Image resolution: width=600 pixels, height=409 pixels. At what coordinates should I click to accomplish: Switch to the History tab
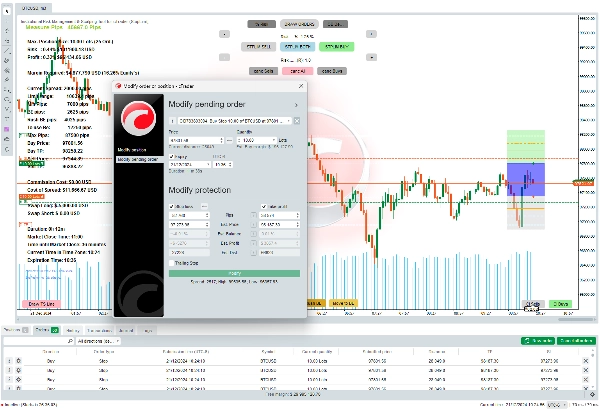coord(73,331)
